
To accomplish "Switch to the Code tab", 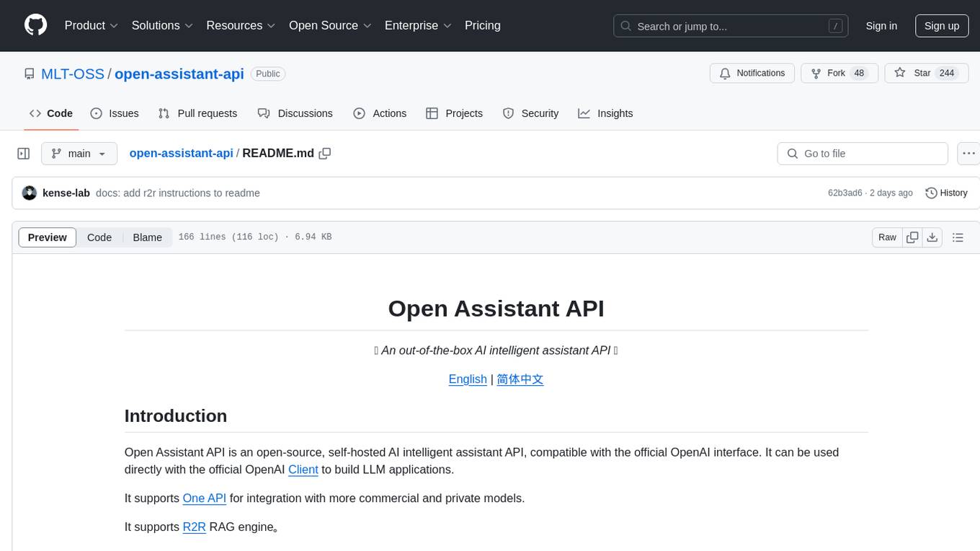I will click(x=51, y=113).
